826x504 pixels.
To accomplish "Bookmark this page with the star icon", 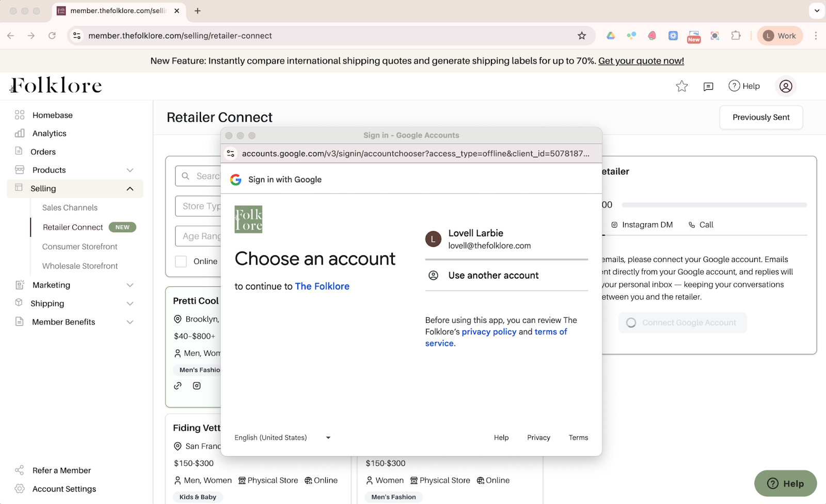I will (x=582, y=36).
